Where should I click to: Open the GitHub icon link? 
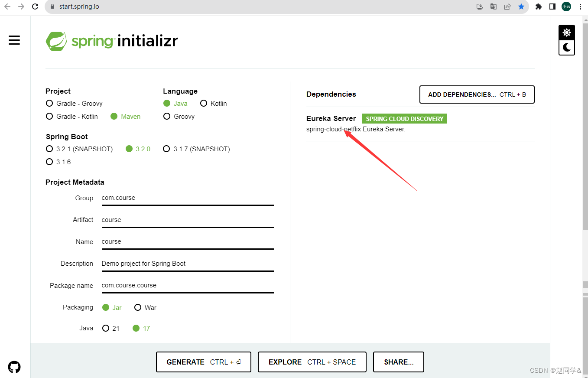[x=14, y=367]
